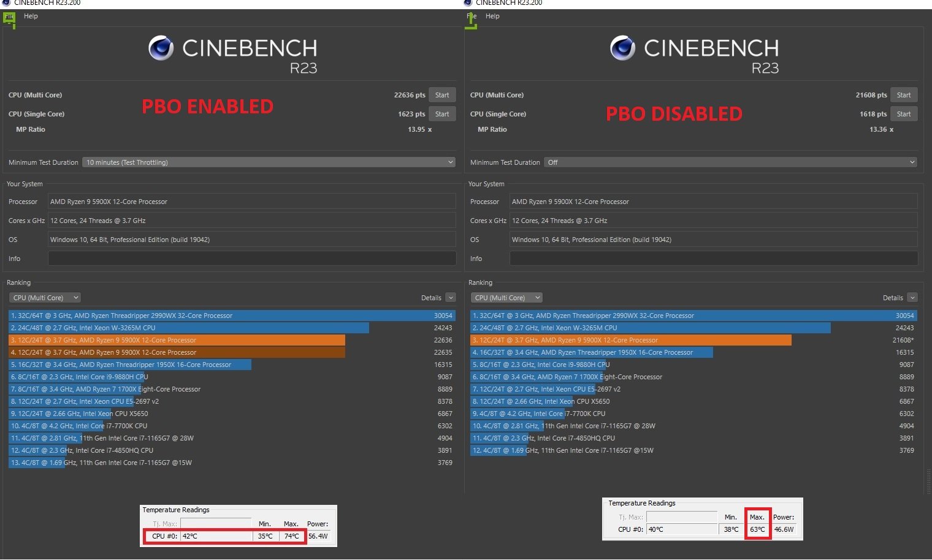
Task: Click the Info field in left window
Action: 252,259
